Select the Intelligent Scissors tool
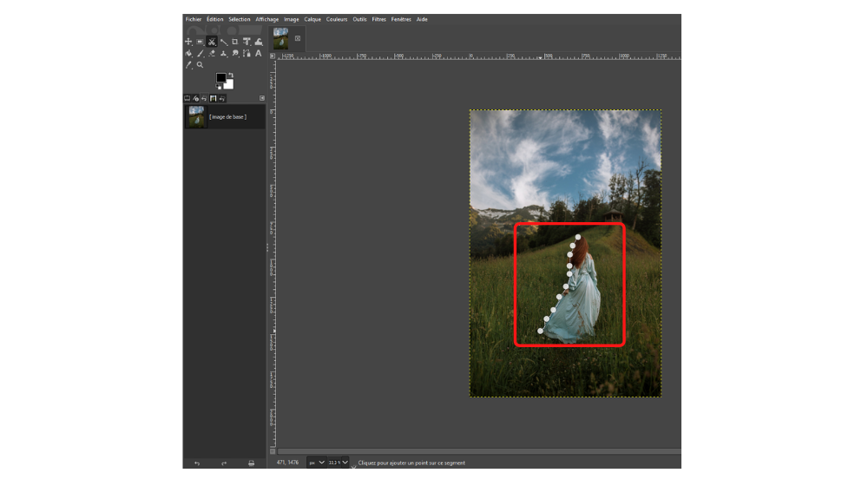 212,42
